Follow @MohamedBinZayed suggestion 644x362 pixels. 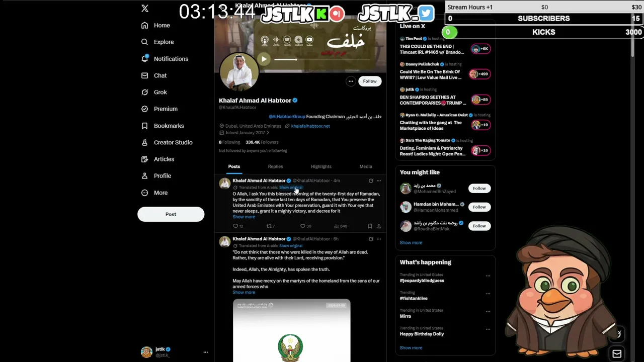coord(479,189)
